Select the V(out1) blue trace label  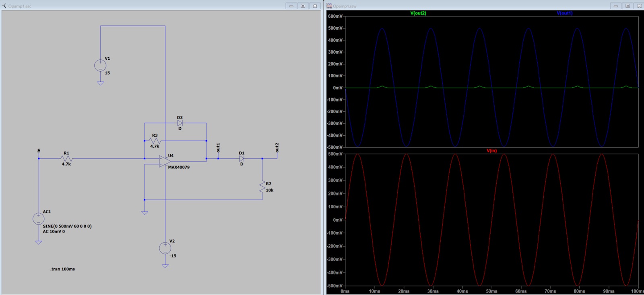click(x=564, y=13)
